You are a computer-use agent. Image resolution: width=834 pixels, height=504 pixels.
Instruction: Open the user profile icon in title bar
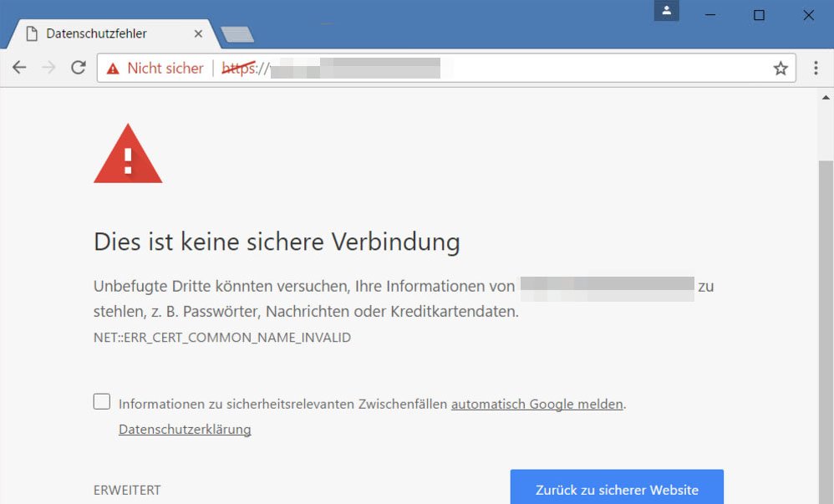pyautogui.click(x=666, y=11)
